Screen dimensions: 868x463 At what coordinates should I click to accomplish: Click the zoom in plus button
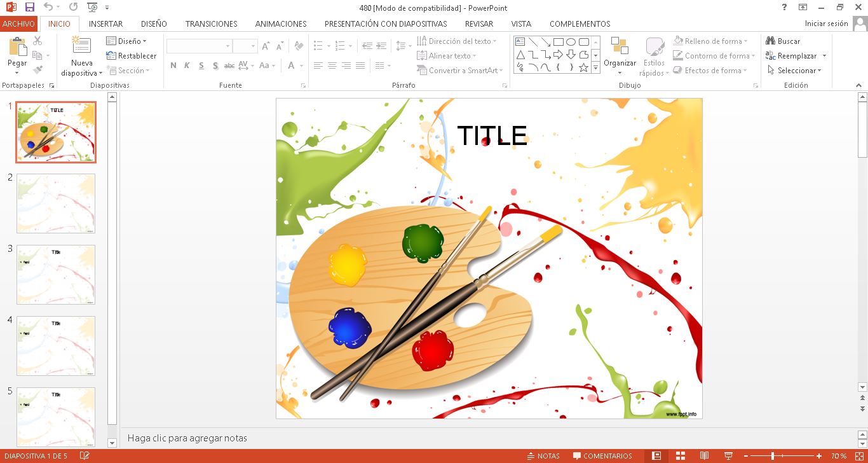pyautogui.click(x=819, y=456)
